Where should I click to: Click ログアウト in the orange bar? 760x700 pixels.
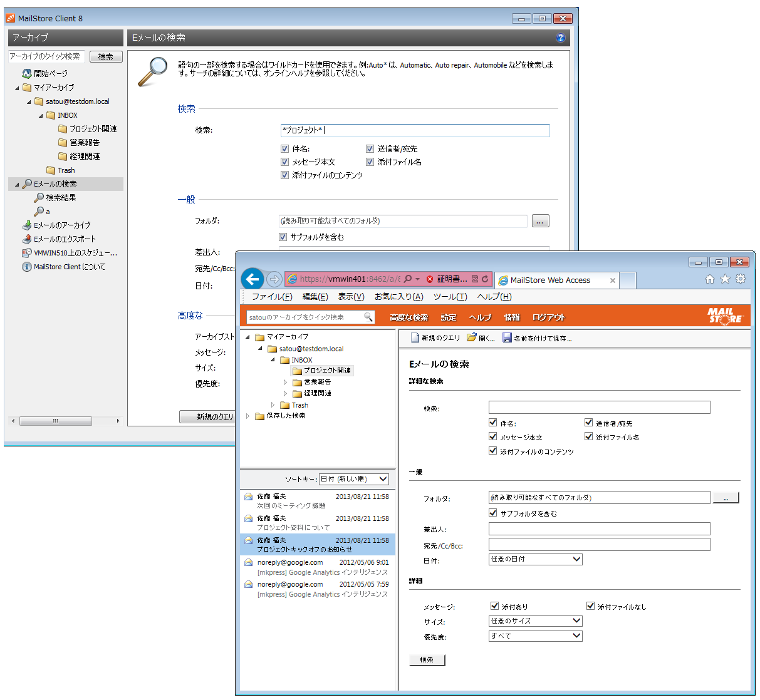tap(548, 317)
